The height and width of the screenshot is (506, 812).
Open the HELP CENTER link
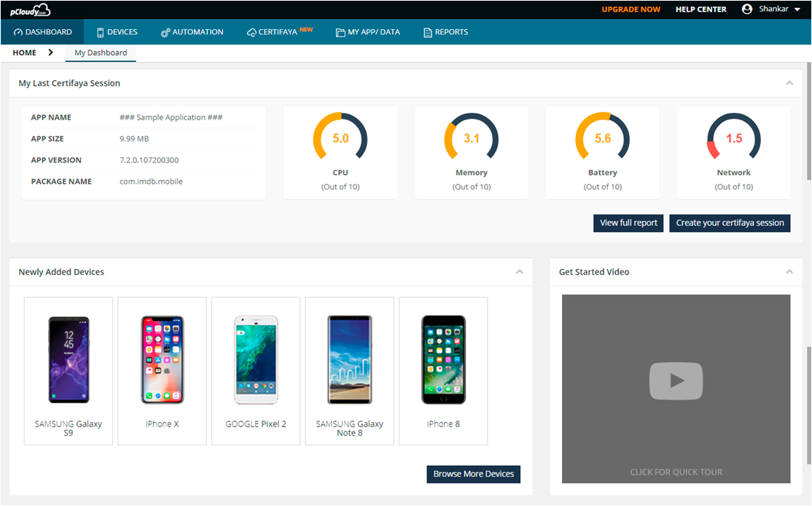click(700, 9)
